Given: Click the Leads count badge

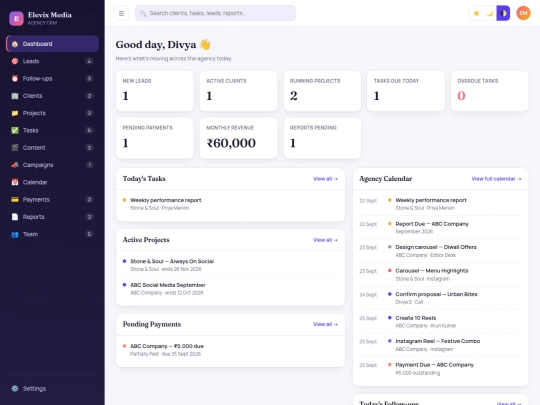Looking at the screenshot, I should (89, 61).
